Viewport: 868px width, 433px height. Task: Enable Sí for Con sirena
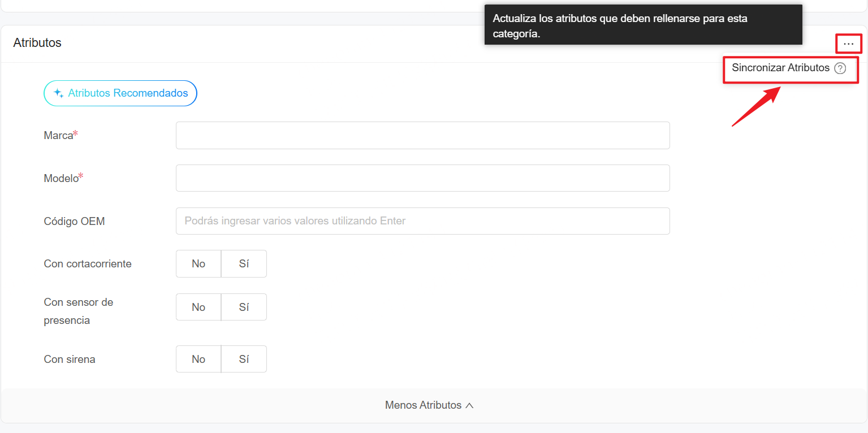pyautogui.click(x=244, y=359)
